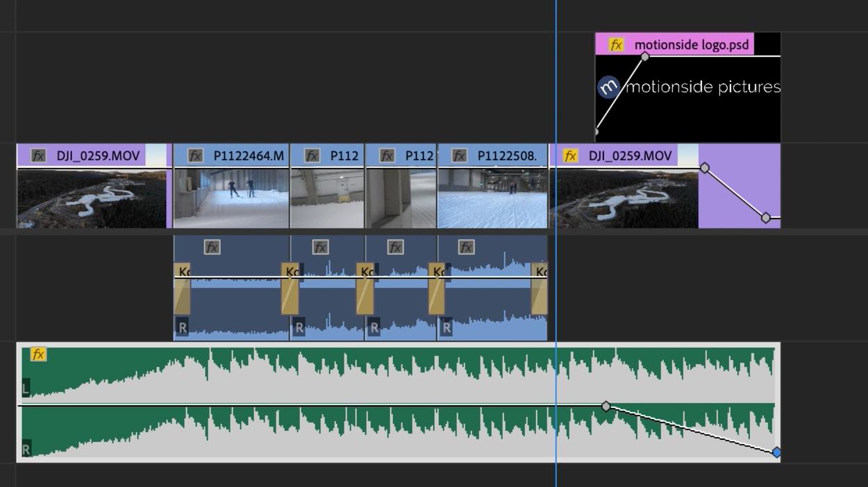Select the skiers thumbnail in P1122464 clip
Screen dimensions: 868x487
point(231,198)
